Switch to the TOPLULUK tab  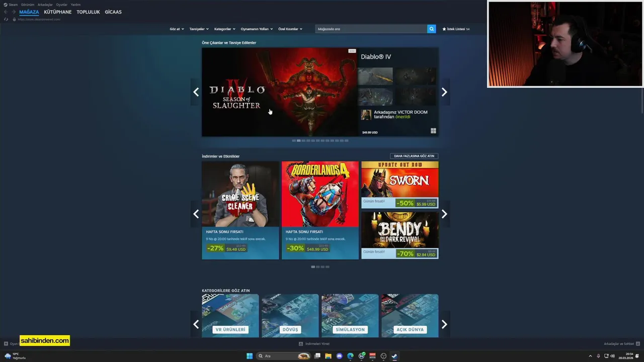88,12
